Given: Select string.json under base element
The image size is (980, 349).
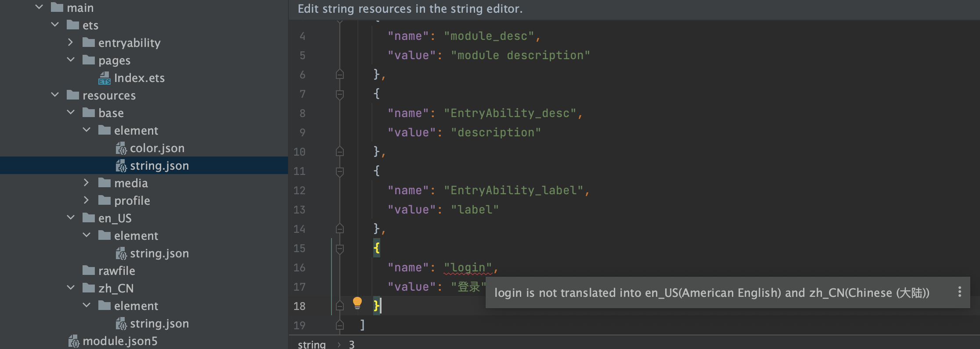Looking at the screenshot, I should (x=159, y=166).
